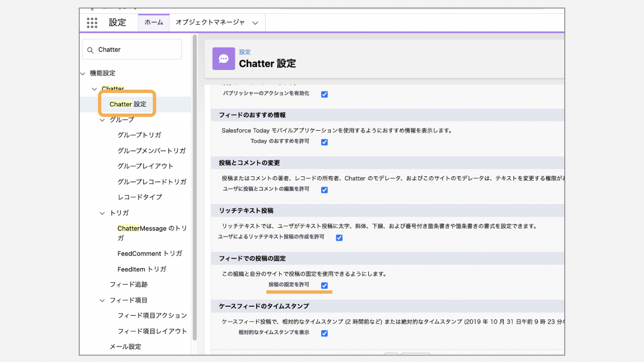This screenshot has width=644, height=362.
Task: Open グループトリガ in the sidebar
Action: [139, 135]
